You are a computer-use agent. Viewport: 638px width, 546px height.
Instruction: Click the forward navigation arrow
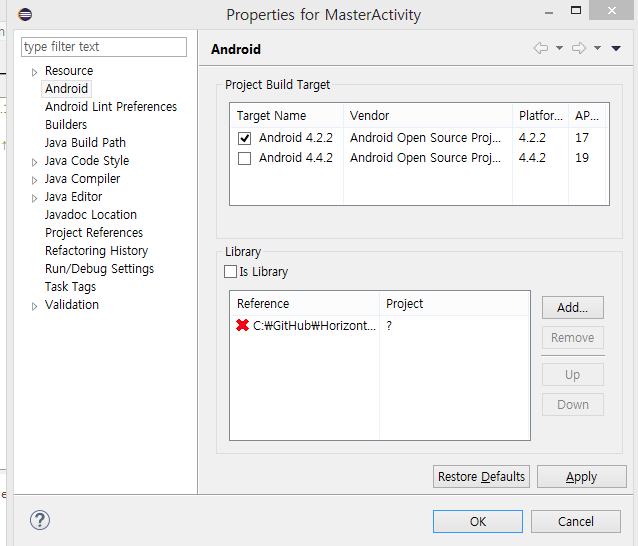[x=579, y=48]
